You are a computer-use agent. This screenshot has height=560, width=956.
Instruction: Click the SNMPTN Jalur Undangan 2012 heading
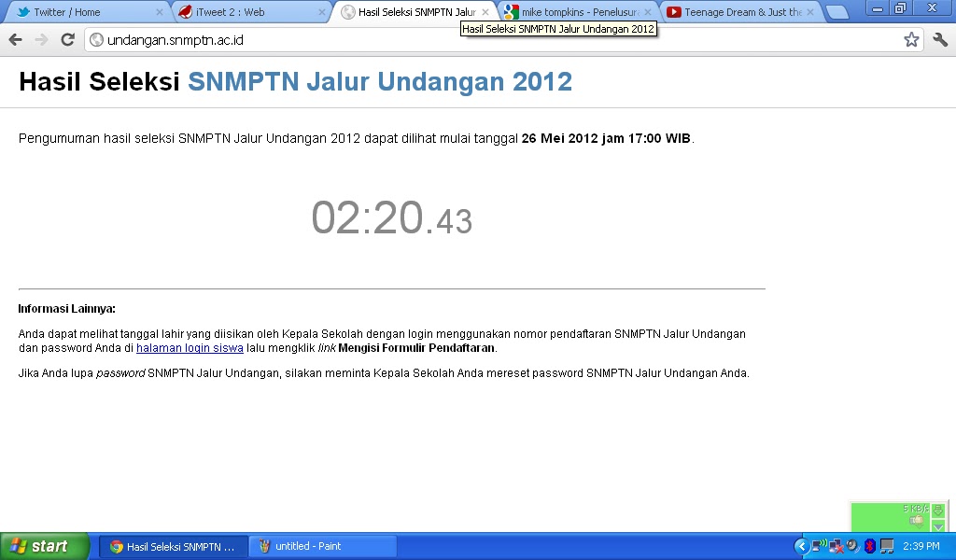click(x=380, y=81)
